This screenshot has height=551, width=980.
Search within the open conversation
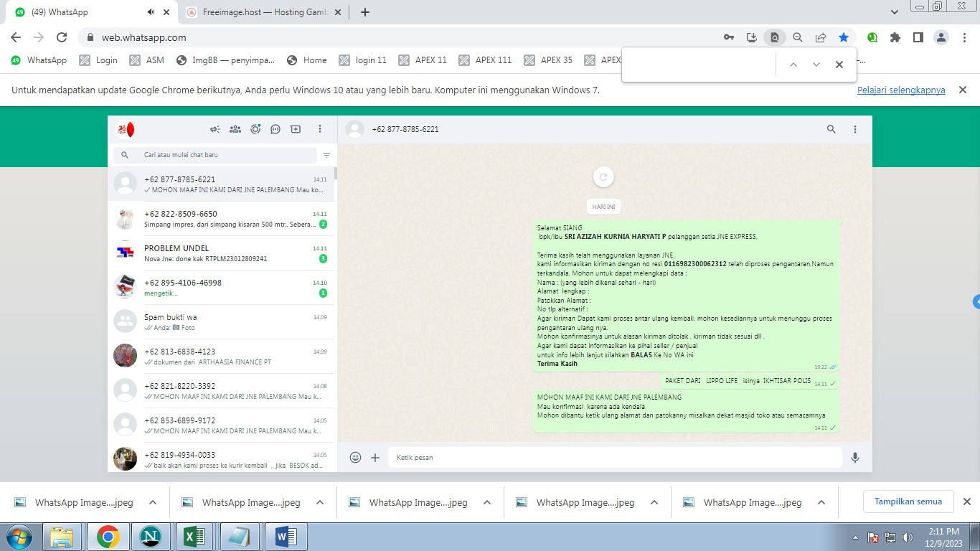831,129
